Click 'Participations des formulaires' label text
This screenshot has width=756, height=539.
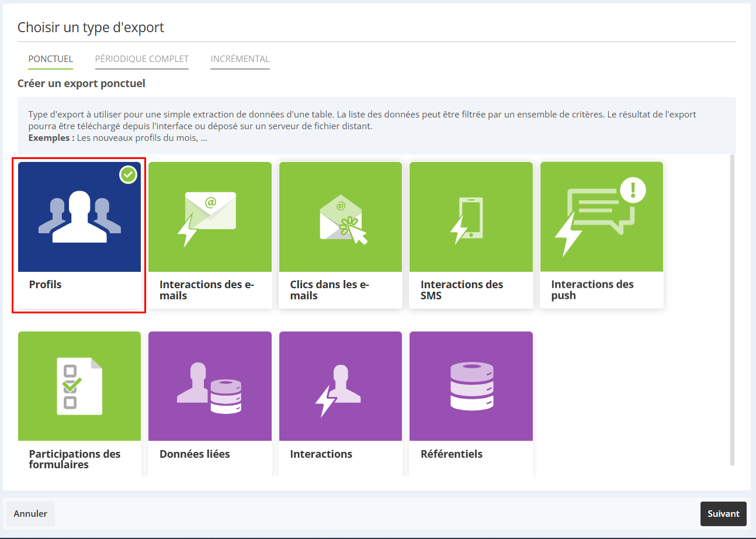tap(75, 459)
